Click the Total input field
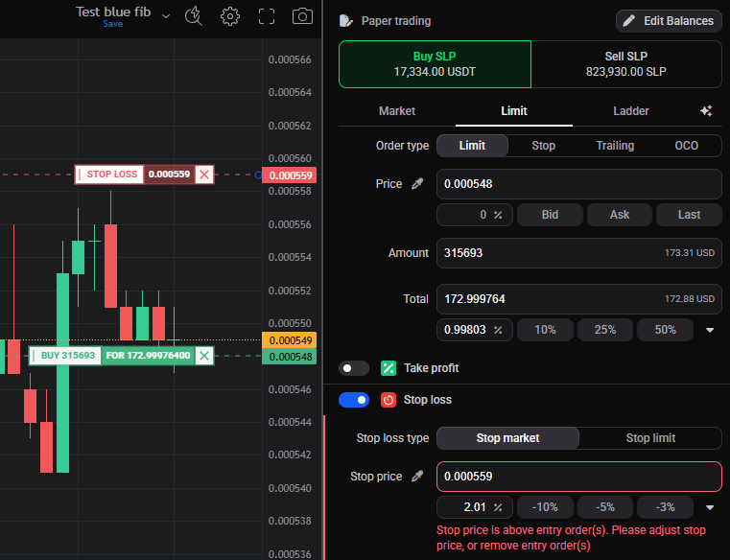730x560 pixels. [579, 299]
